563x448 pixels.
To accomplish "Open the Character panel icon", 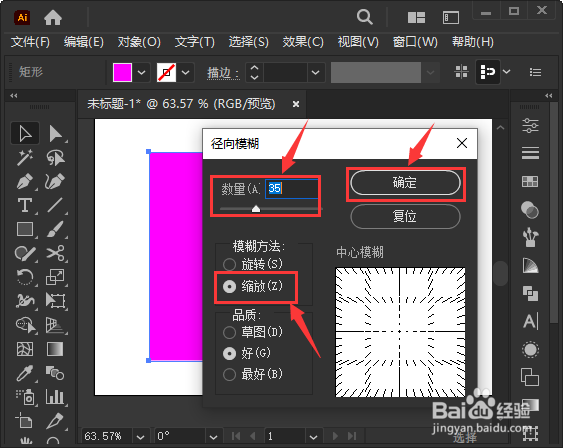I will point(530,321).
